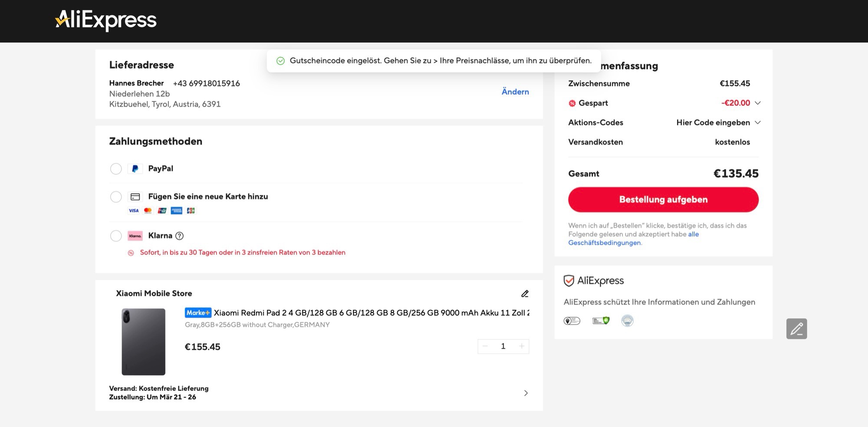The height and width of the screenshot is (427, 868).
Task: Click the Zustellung: Um Mär 21 - 26 text
Action: (x=153, y=397)
